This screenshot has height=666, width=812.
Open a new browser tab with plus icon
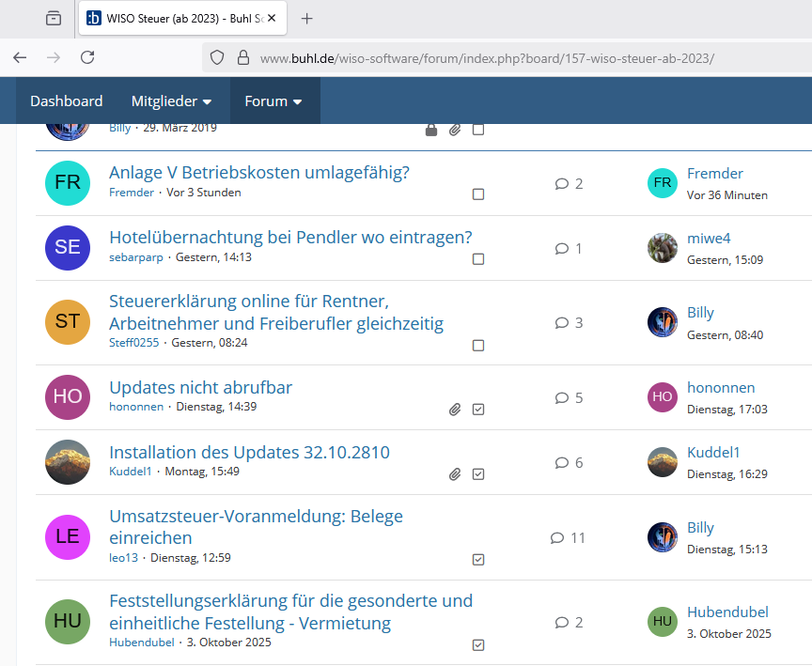[x=306, y=19]
